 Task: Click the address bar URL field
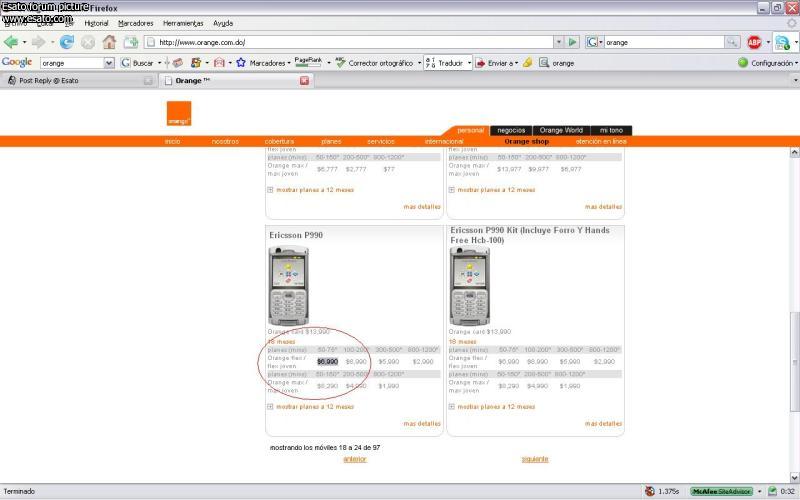point(348,42)
